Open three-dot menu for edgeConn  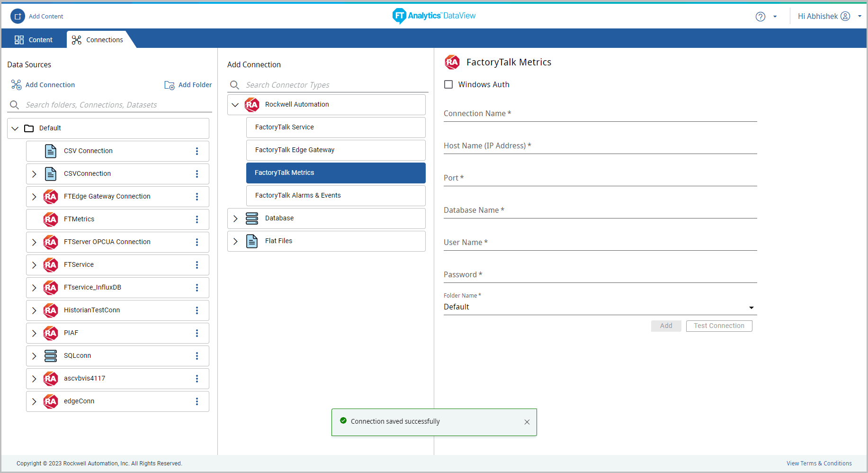tap(197, 401)
